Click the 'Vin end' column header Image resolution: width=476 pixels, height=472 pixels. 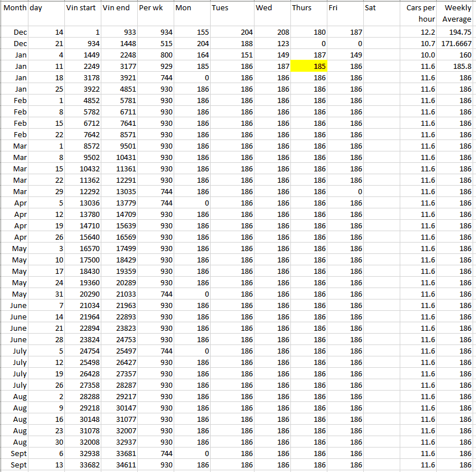[118, 9]
